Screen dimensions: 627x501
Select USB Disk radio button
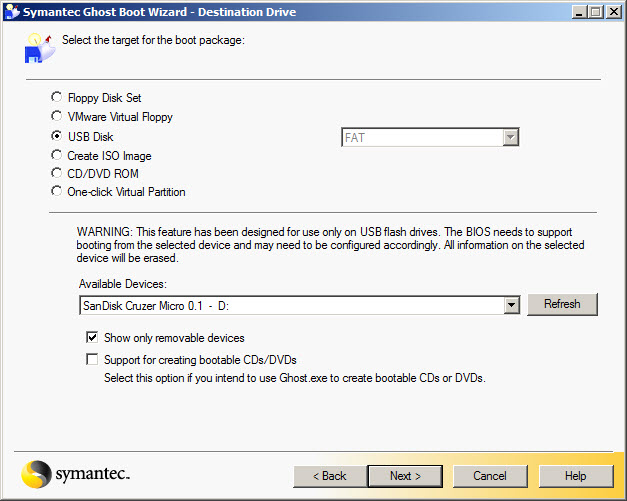pos(56,136)
